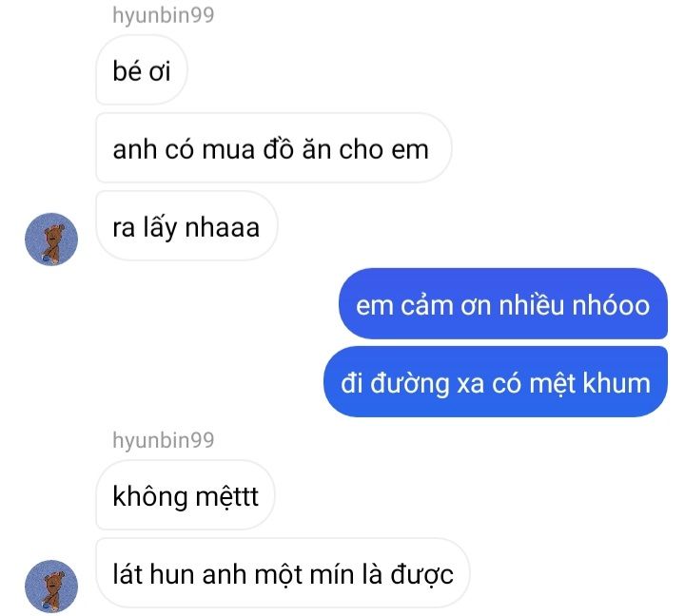Select the 'bé ơi' message bubble
Screen dimensions: 685x616
(x=142, y=70)
